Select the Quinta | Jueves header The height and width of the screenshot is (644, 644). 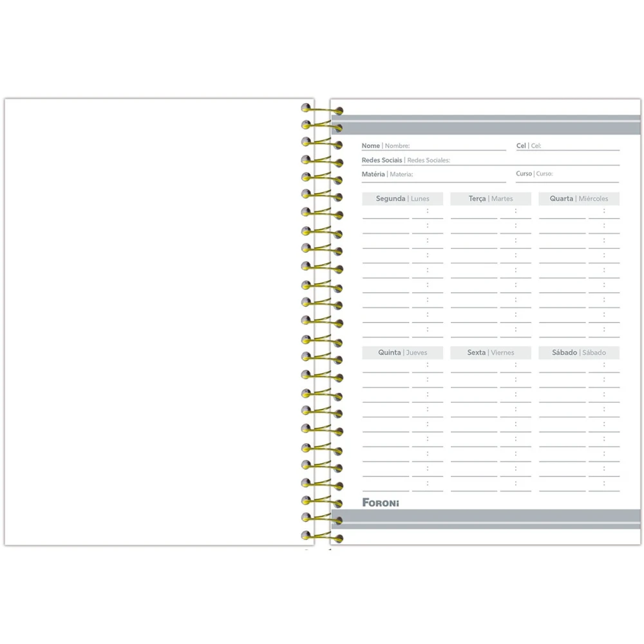click(402, 353)
